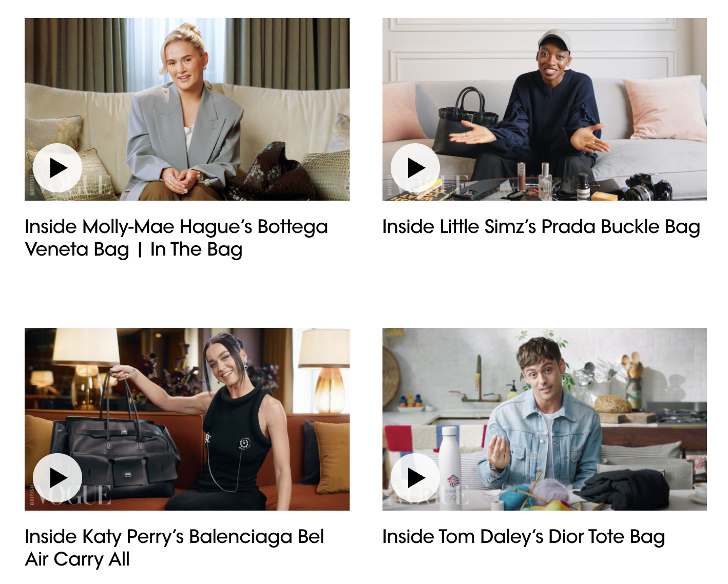The height and width of the screenshot is (584, 728).
Task: Open 'Inside Little Simz's Prada Buckle Bag' title link
Action: [541, 227]
